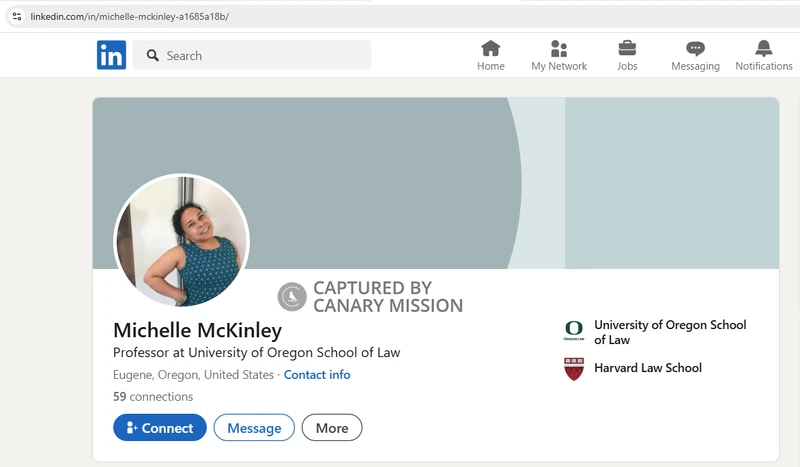This screenshot has height=467, width=800.
Task: Click the profile banner cover image
Action: [x=436, y=183]
